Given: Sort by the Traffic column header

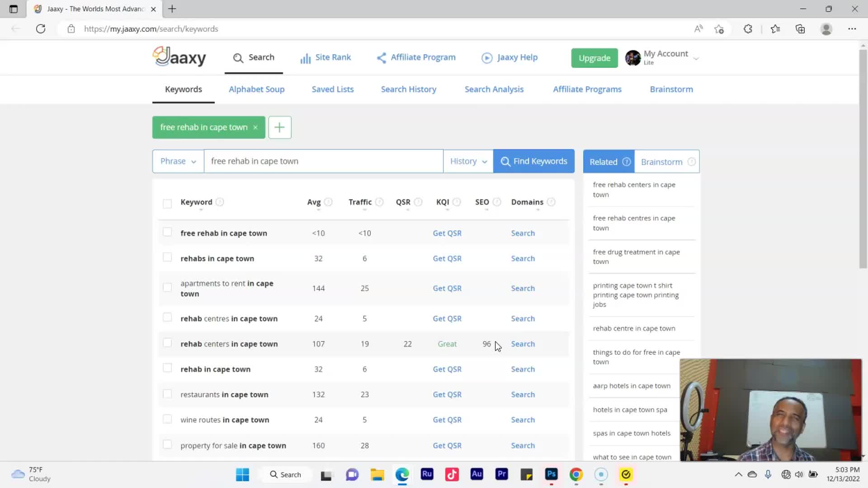Looking at the screenshot, I should coord(360,202).
